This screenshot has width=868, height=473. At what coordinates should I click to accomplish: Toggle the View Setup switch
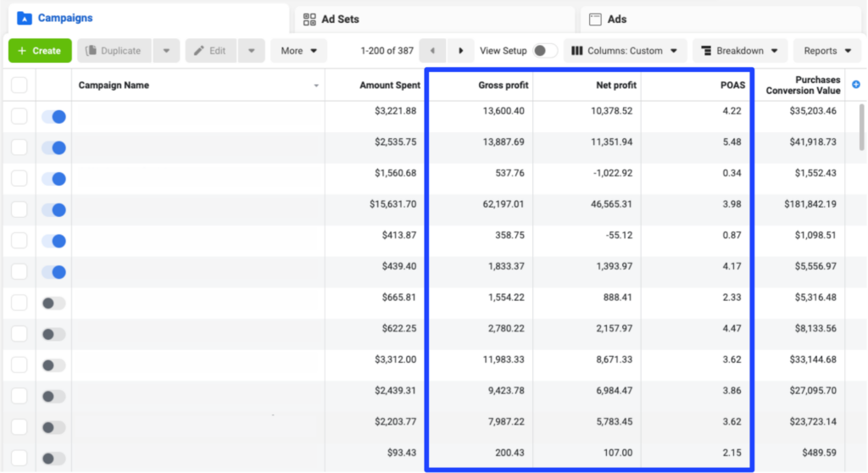pyautogui.click(x=545, y=50)
